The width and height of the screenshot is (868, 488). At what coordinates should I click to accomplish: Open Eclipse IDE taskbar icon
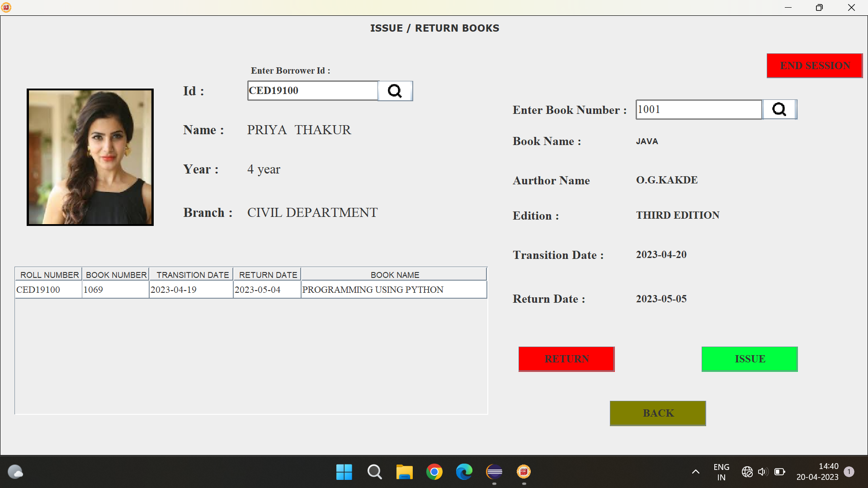click(x=494, y=472)
